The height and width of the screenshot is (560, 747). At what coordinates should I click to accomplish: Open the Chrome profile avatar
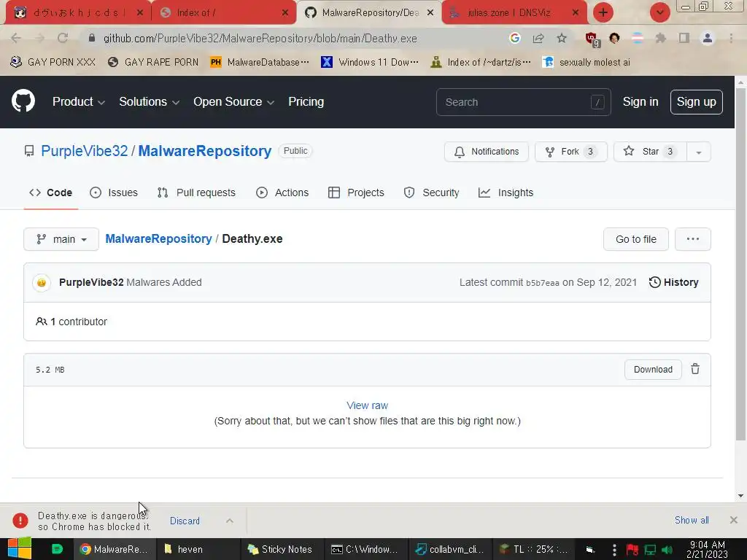pos(708,38)
